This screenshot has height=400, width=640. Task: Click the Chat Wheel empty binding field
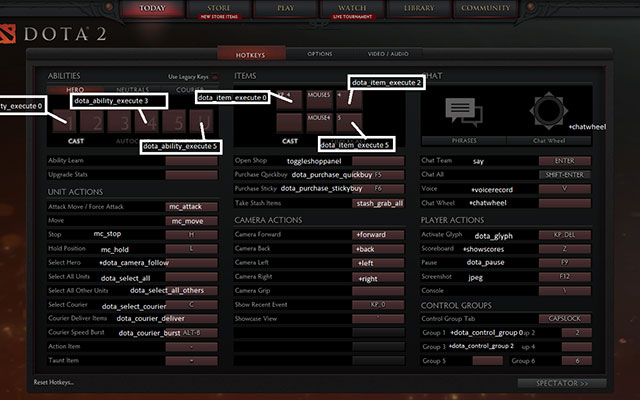coord(564,203)
